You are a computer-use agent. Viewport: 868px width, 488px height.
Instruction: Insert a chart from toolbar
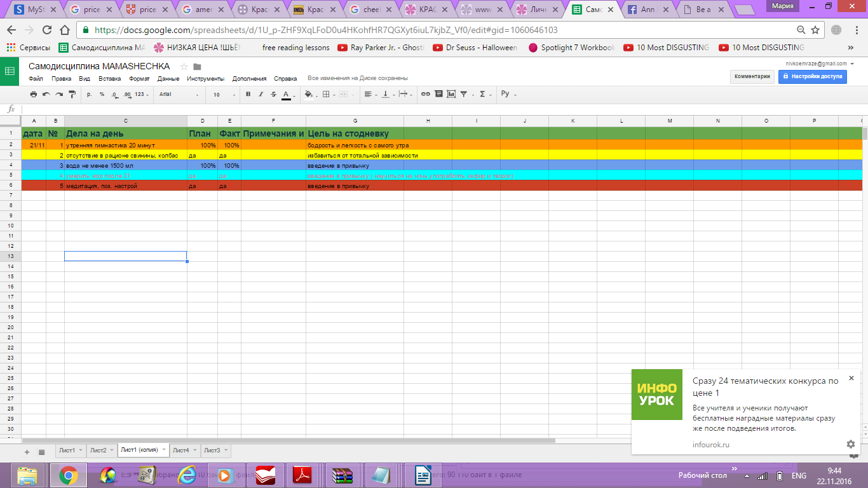pos(451,94)
